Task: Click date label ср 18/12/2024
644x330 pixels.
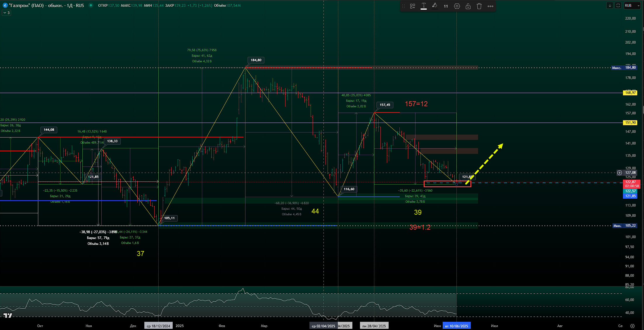Action: coord(158,326)
